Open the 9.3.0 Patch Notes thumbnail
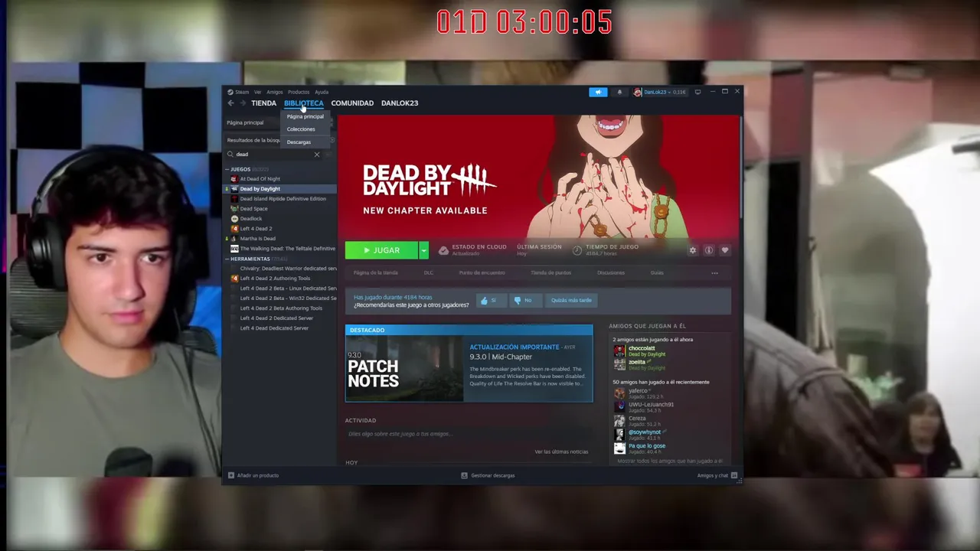The image size is (980, 551). click(404, 369)
